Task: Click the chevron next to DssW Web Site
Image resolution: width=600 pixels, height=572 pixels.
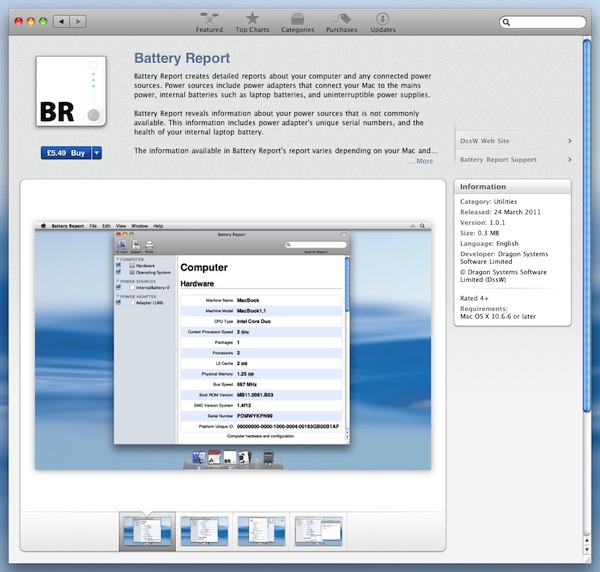Action: (x=570, y=141)
